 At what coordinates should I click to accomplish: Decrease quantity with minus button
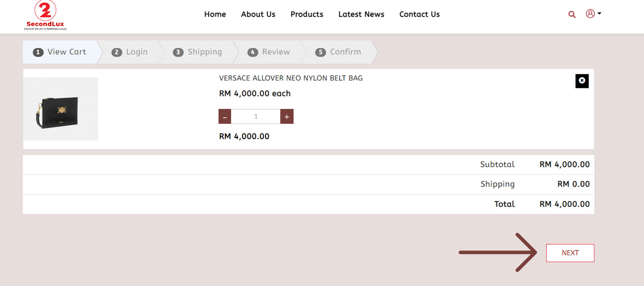tap(225, 117)
